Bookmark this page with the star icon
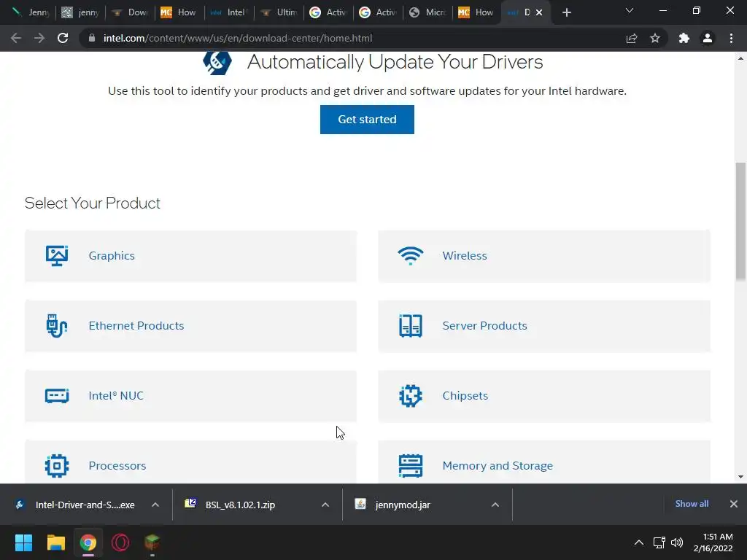The height and width of the screenshot is (560, 747). click(x=655, y=38)
